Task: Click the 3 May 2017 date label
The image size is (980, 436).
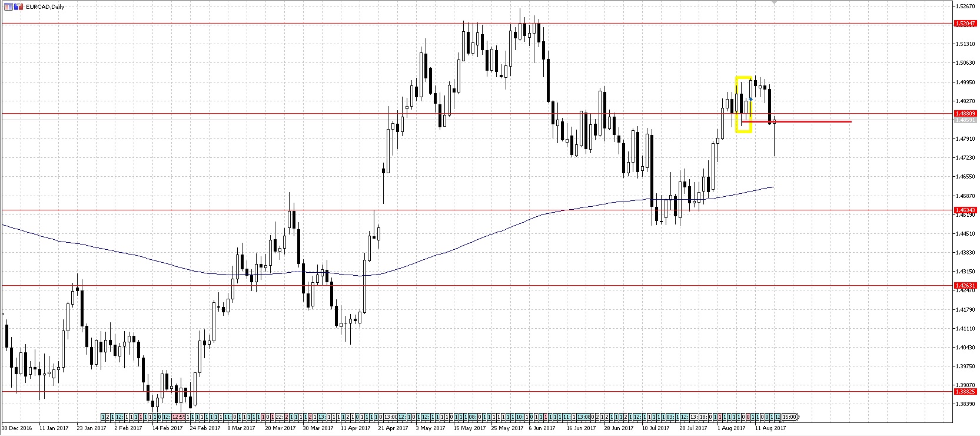Action: point(431,428)
